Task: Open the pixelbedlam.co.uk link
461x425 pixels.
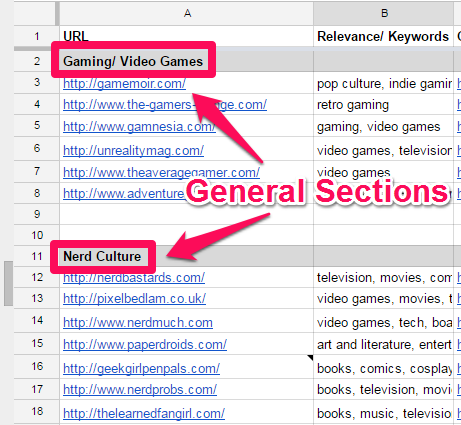Action: (x=134, y=298)
